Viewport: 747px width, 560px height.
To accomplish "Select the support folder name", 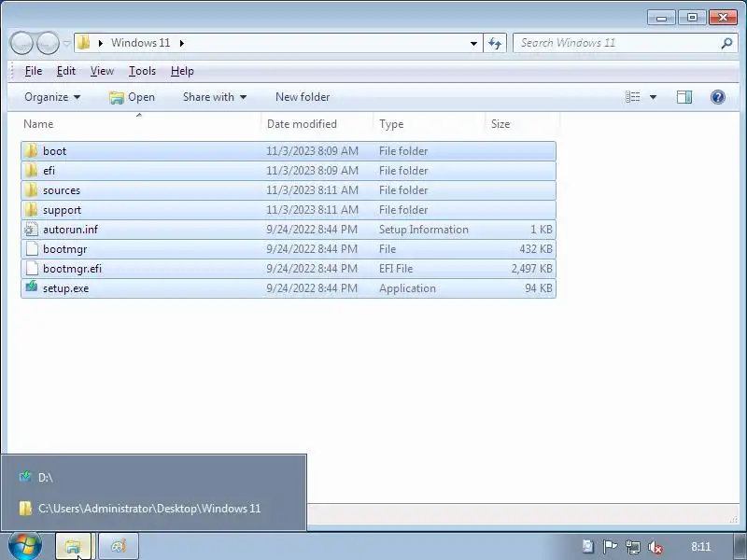I will (62, 210).
